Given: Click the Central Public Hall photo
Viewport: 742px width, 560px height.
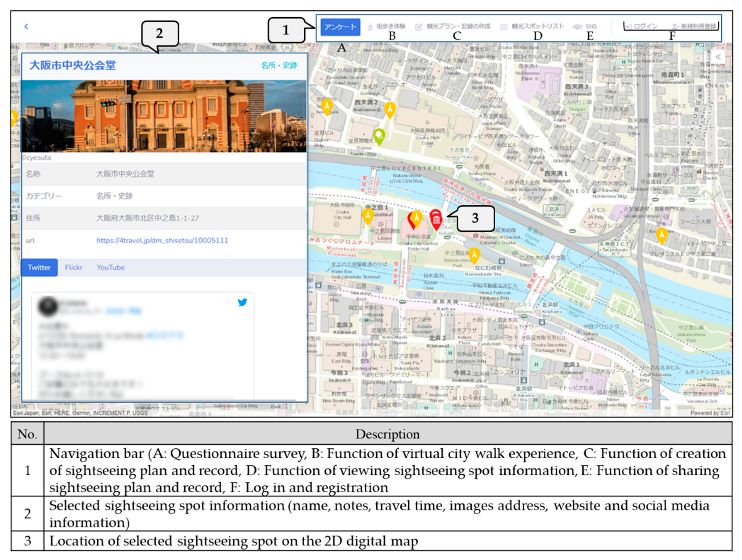Looking at the screenshot, I should (164, 116).
